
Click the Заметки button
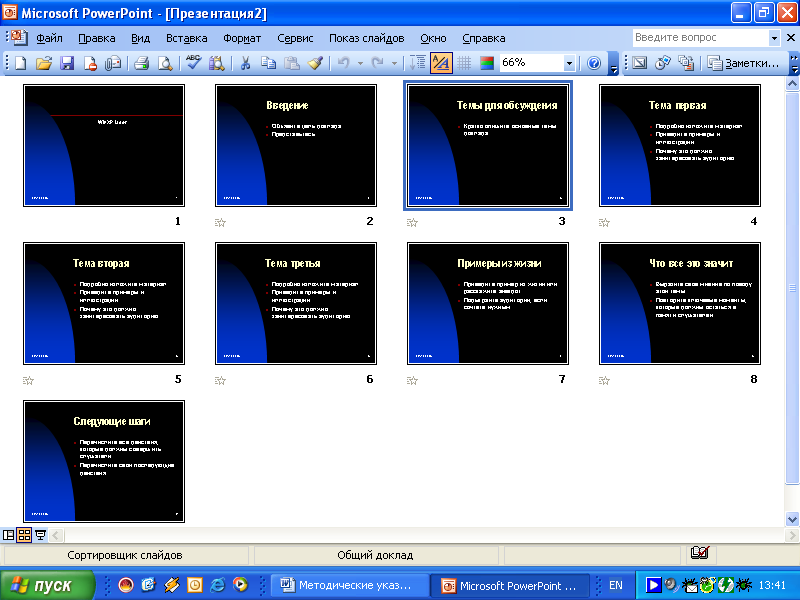[x=744, y=63]
